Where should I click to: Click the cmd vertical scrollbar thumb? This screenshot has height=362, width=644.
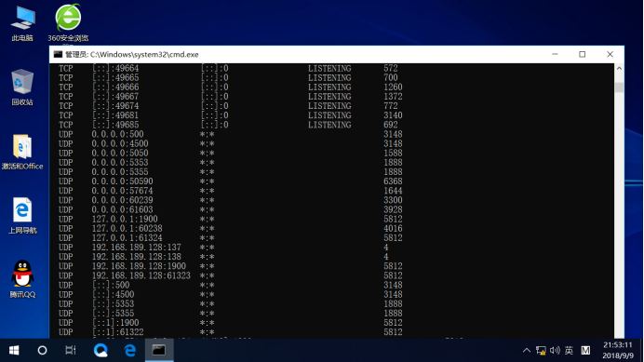619,87
